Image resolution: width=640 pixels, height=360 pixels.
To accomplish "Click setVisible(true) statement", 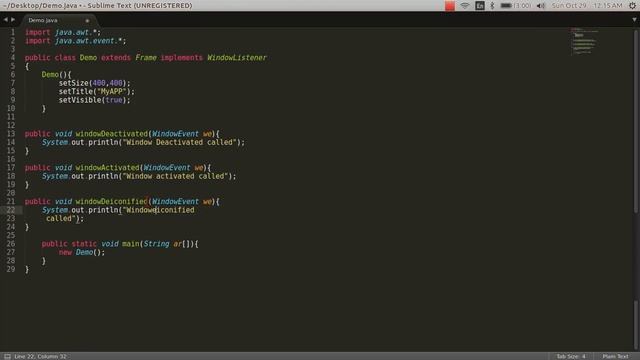I will point(94,100).
